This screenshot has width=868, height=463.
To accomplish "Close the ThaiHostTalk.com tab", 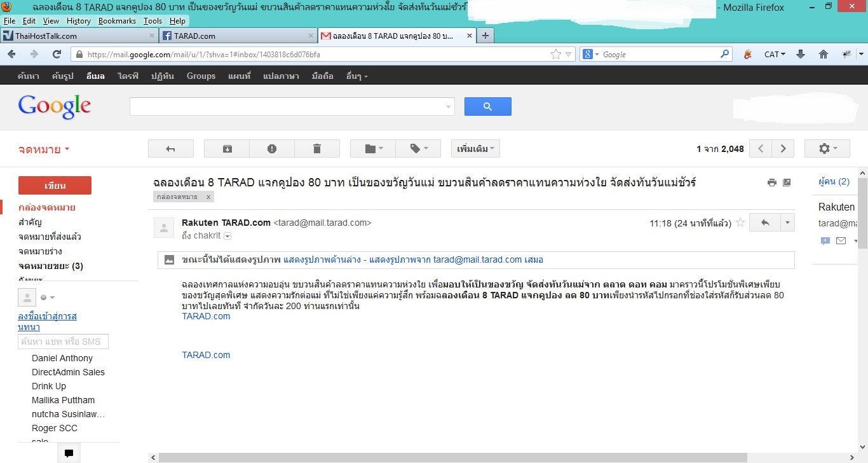I will click(x=151, y=36).
